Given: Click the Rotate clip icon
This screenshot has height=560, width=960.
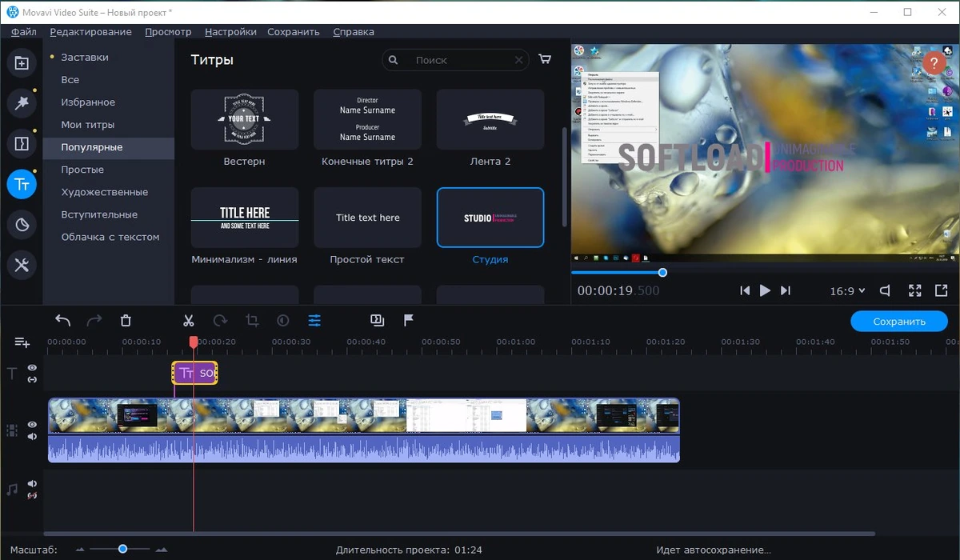Looking at the screenshot, I should (x=220, y=321).
